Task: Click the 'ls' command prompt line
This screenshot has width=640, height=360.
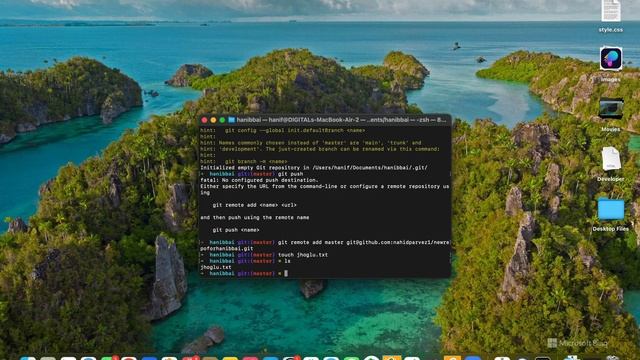Action: (x=245, y=261)
